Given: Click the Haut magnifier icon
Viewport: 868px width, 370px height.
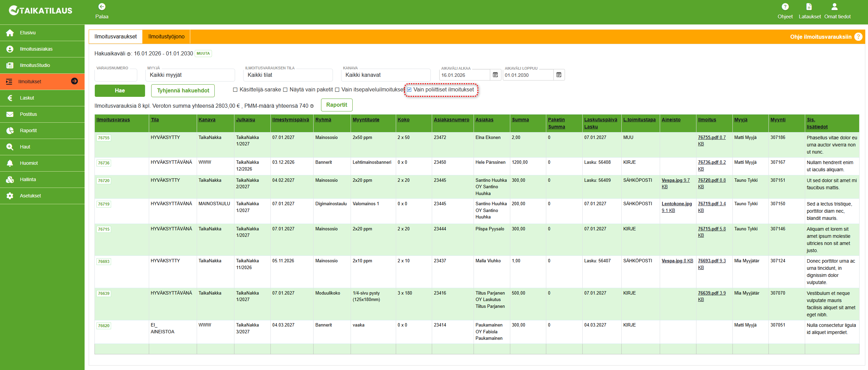Looking at the screenshot, I should pos(10,147).
